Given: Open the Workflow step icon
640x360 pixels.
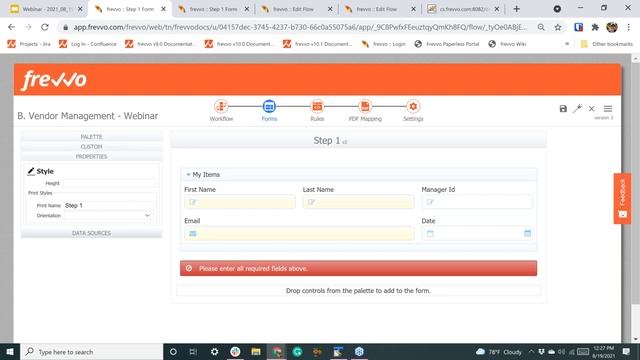Looking at the screenshot, I should (x=221, y=107).
